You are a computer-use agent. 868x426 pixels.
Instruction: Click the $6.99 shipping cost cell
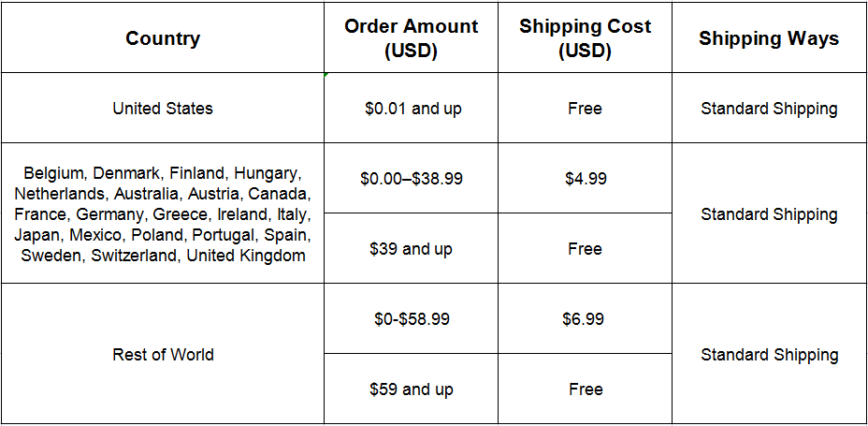585,319
